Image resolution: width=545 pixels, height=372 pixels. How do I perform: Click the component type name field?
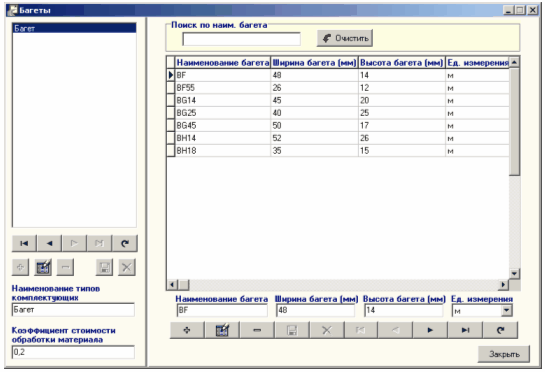coord(73,309)
